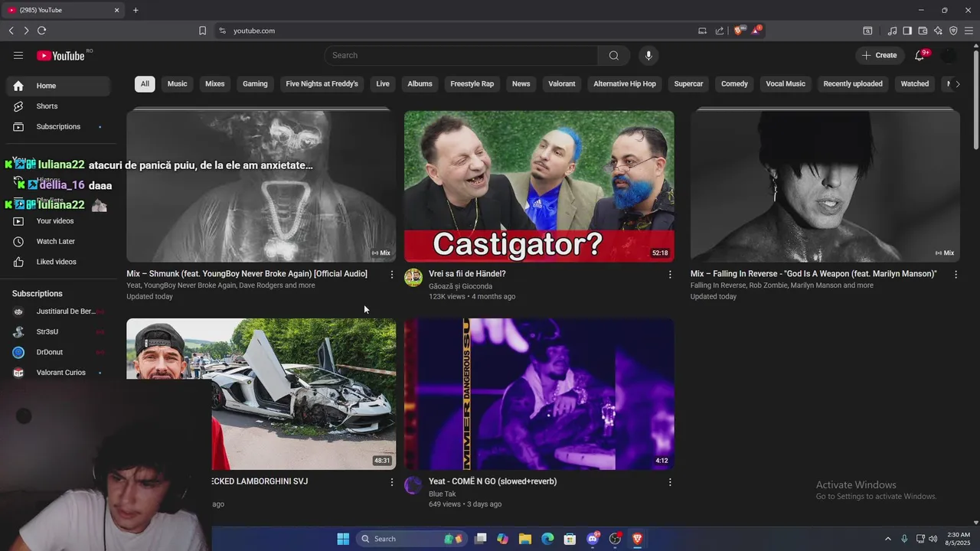This screenshot has width=980, height=551.
Task: Activate voice search microphone
Action: coord(648,55)
